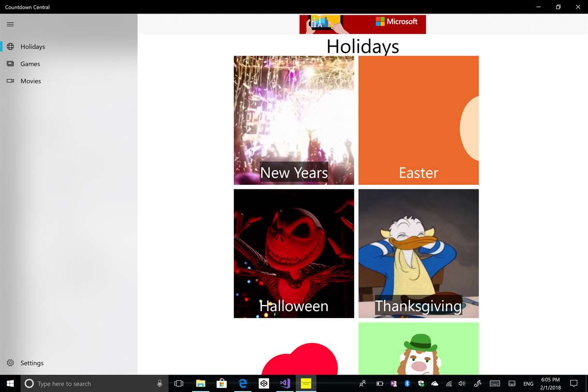The image size is (588, 392).
Task: Click the ENG language indicator
Action: point(528,383)
